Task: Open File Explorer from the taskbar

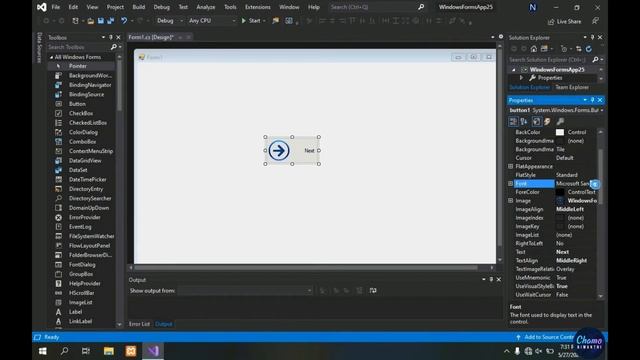Action: [x=109, y=351]
